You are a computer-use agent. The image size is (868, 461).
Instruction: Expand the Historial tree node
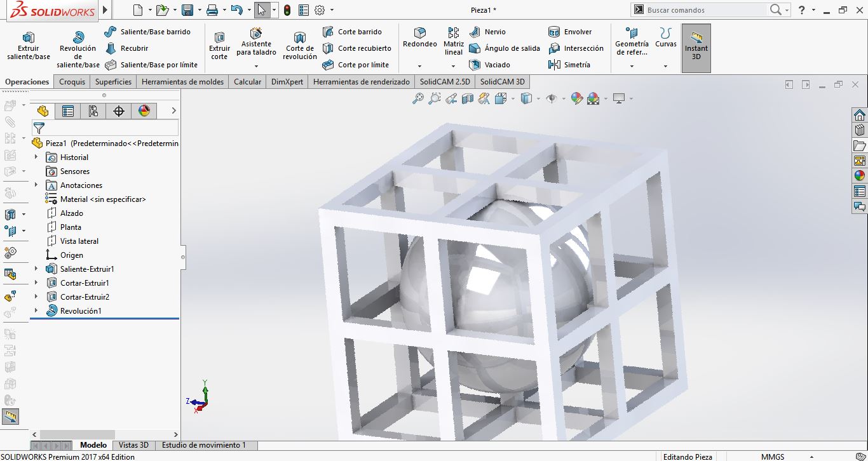[x=36, y=157]
